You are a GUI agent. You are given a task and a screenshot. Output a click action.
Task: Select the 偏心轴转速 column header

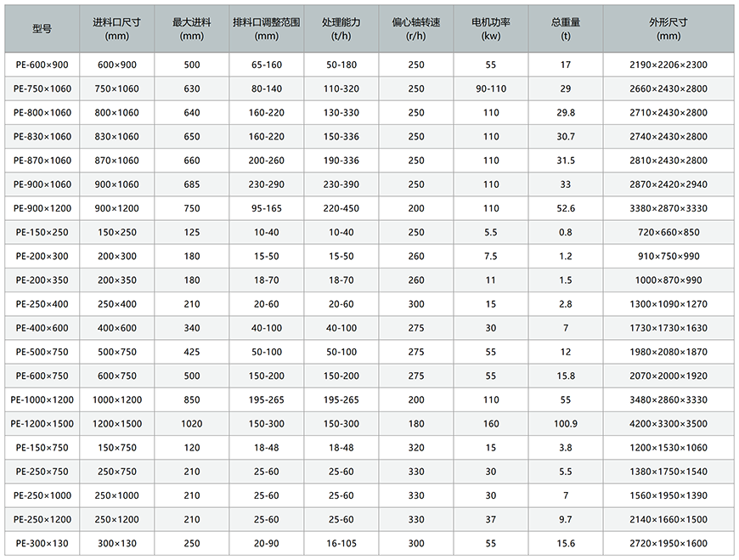point(415,29)
